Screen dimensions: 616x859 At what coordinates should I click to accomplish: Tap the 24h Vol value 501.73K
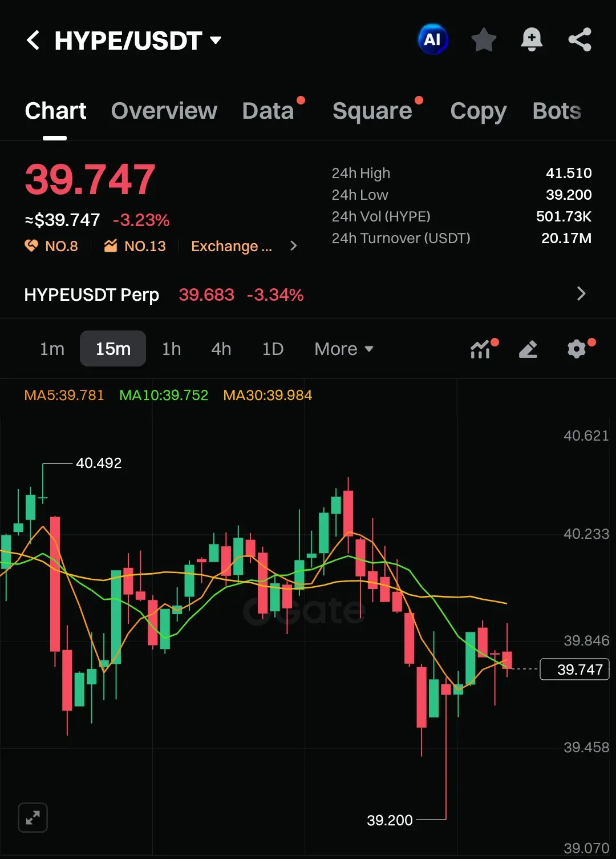[564, 216]
